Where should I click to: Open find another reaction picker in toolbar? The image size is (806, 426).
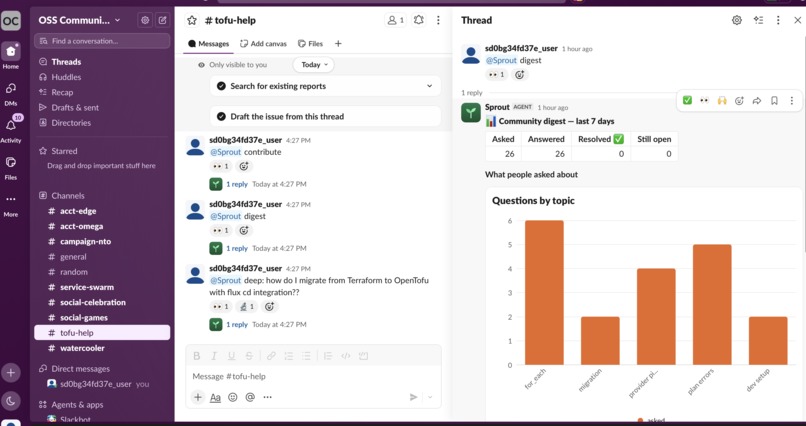pyautogui.click(x=739, y=100)
